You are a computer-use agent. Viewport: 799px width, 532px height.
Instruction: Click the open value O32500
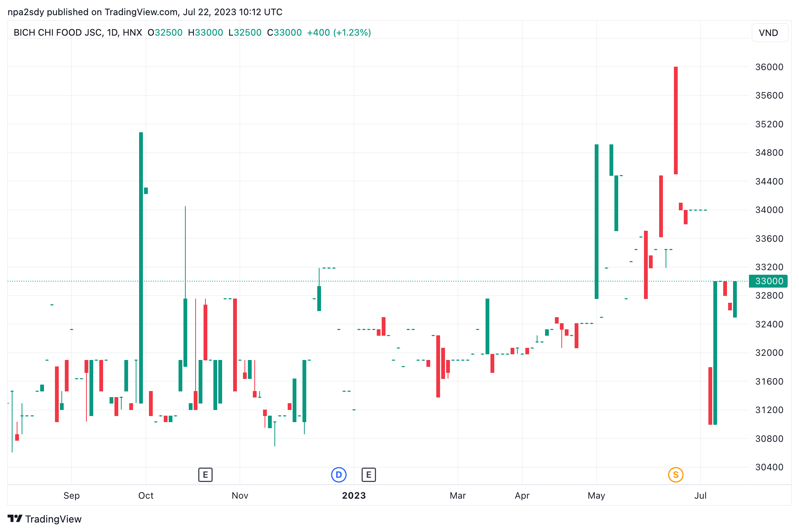tap(165, 33)
